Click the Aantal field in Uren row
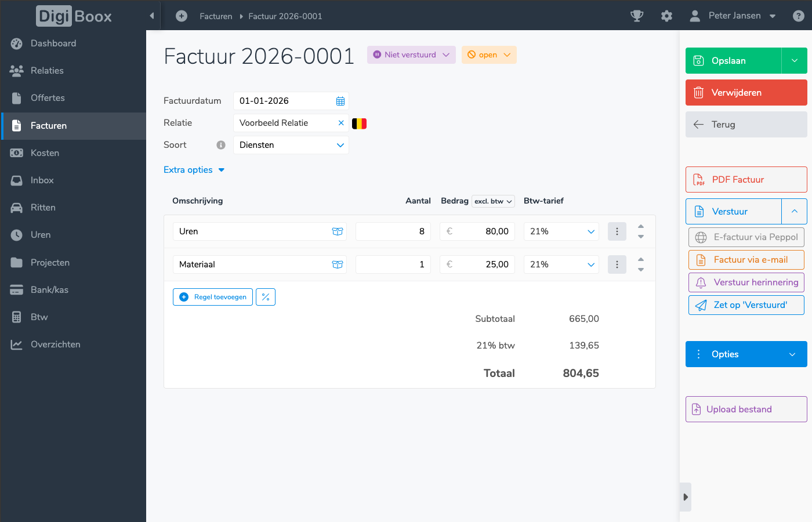 point(393,231)
